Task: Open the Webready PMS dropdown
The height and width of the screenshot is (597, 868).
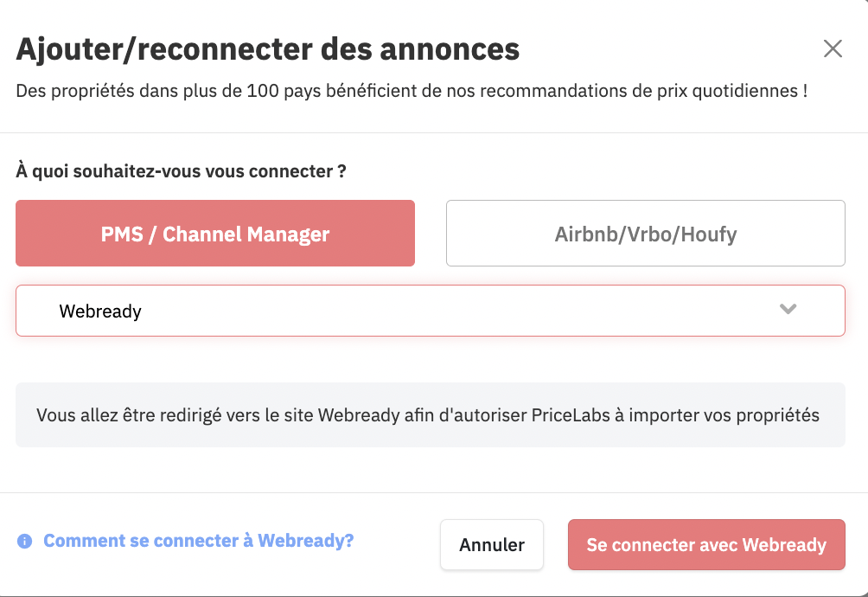Action: click(431, 311)
